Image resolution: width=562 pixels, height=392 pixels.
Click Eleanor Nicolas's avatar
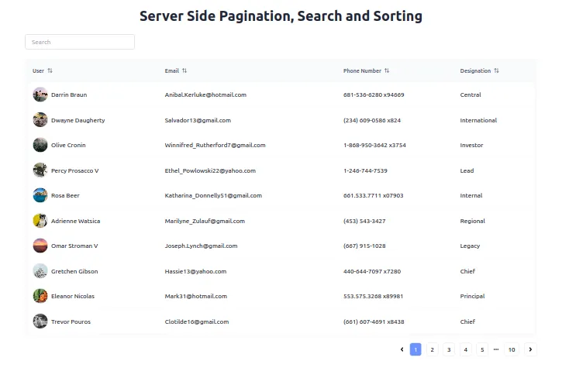point(40,297)
